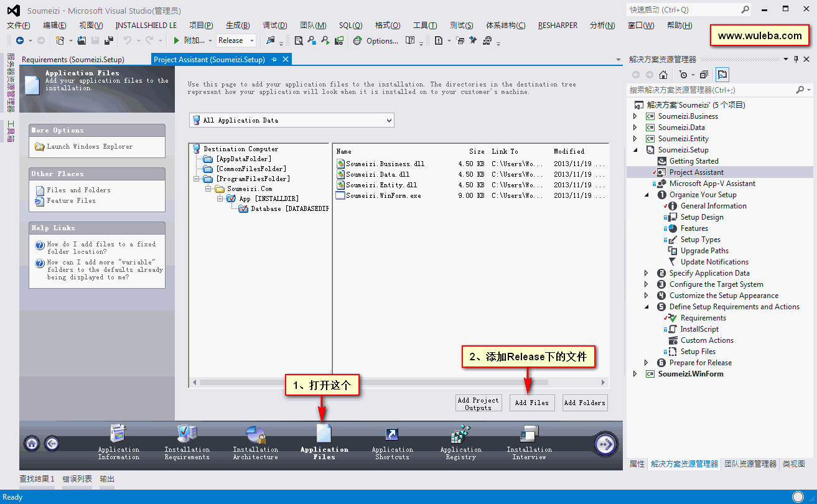Toggle the Preview Selected Items button
Screen dimensions: 817x504
pos(722,75)
